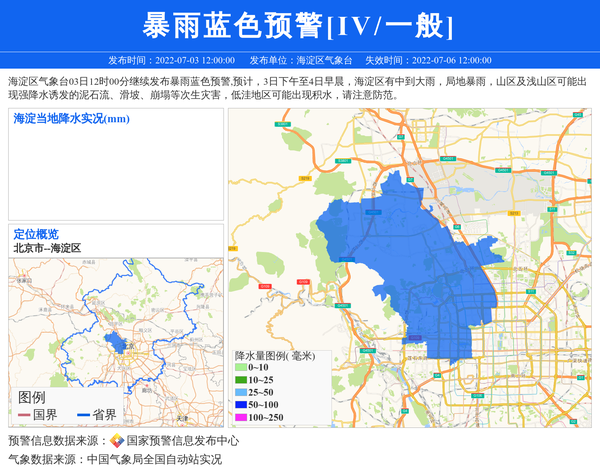
Task: Click the 降水量图例(毫米) legend title
Action: click(x=275, y=356)
